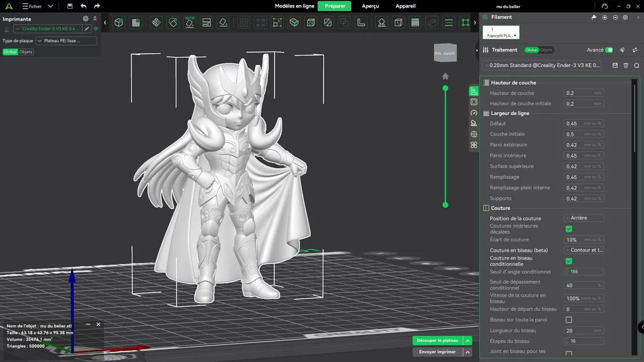Open the Plateau PEI lisse dropdown
This screenshot has height=362, width=644.
click(66, 41)
